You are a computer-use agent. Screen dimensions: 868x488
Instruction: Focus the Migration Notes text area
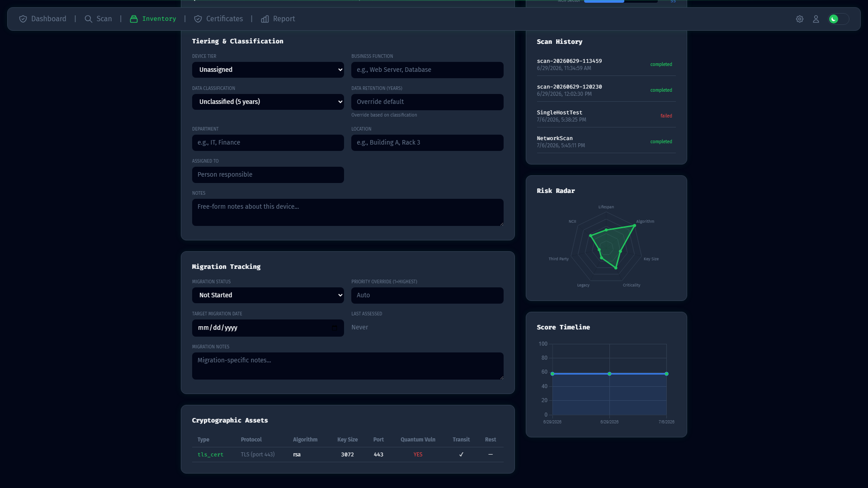[x=348, y=366]
